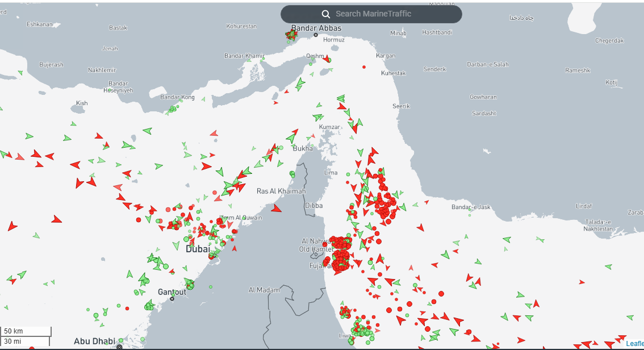Select the large red vessel arrow beside Ras Al Khaimah

[276, 209]
